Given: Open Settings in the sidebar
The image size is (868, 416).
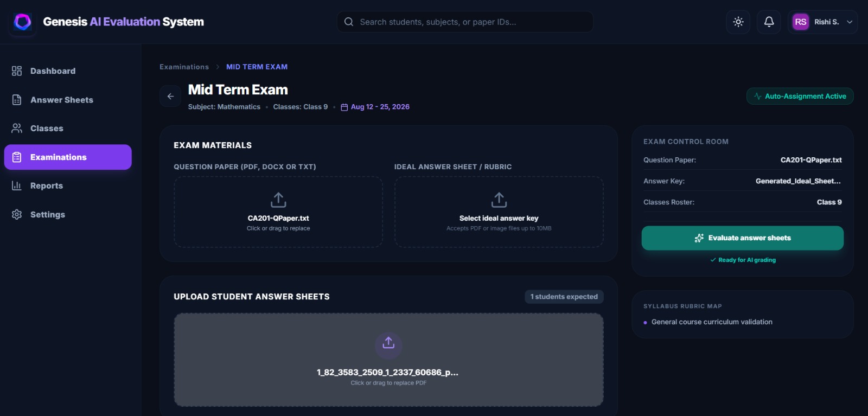Looking at the screenshot, I should point(68,214).
